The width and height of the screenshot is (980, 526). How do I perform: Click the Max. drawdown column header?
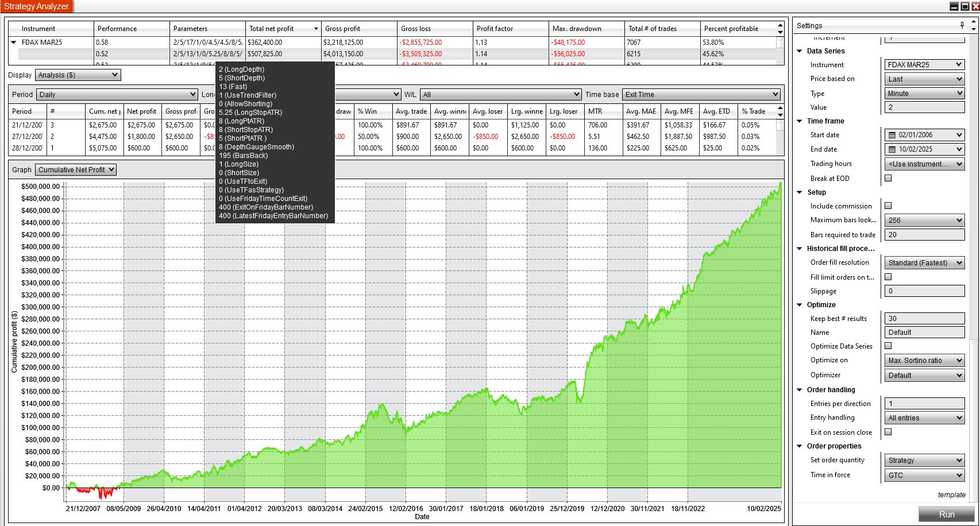click(576, 29)
